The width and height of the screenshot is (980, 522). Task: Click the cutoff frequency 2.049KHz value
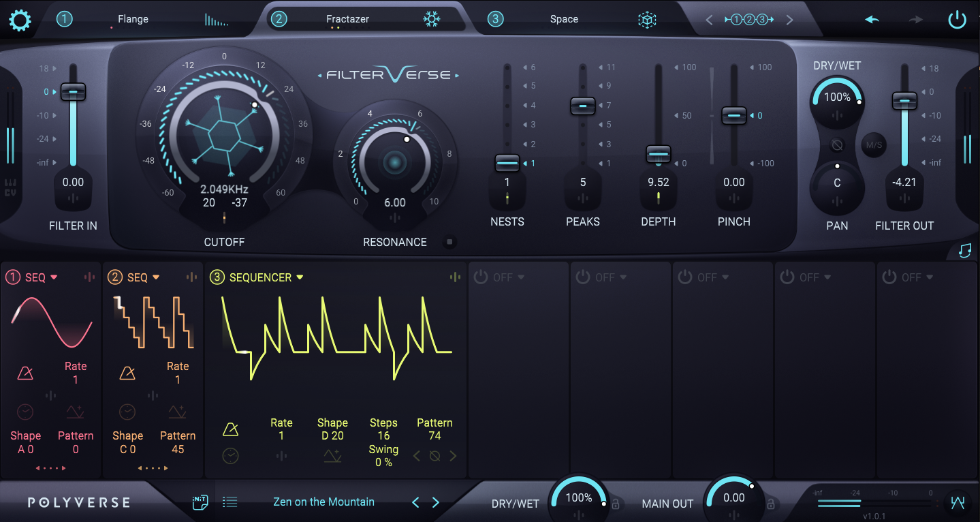tap(224, 189)
